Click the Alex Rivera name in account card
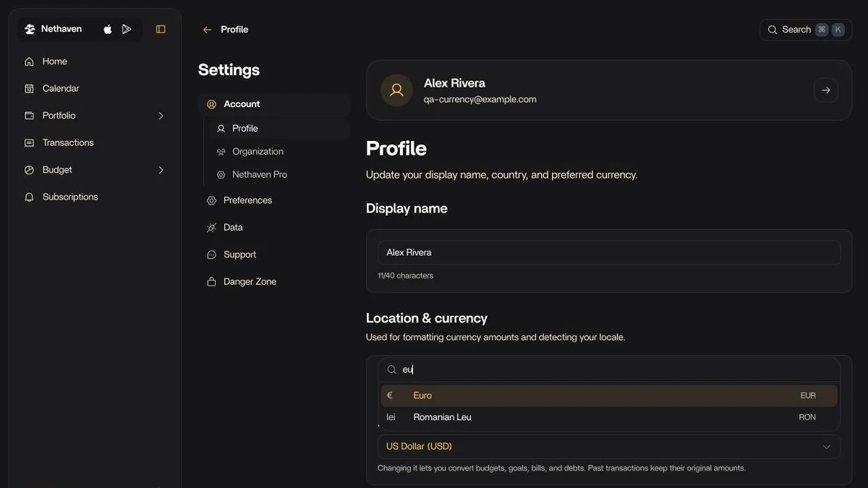The width and height of the screenshot is (868, 488). pyautogui.click(x=454, y=83)
